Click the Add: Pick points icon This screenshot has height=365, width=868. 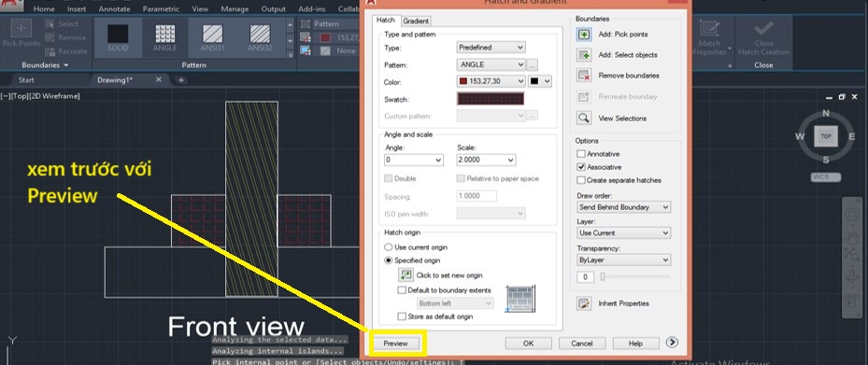[x=584, y=35]
